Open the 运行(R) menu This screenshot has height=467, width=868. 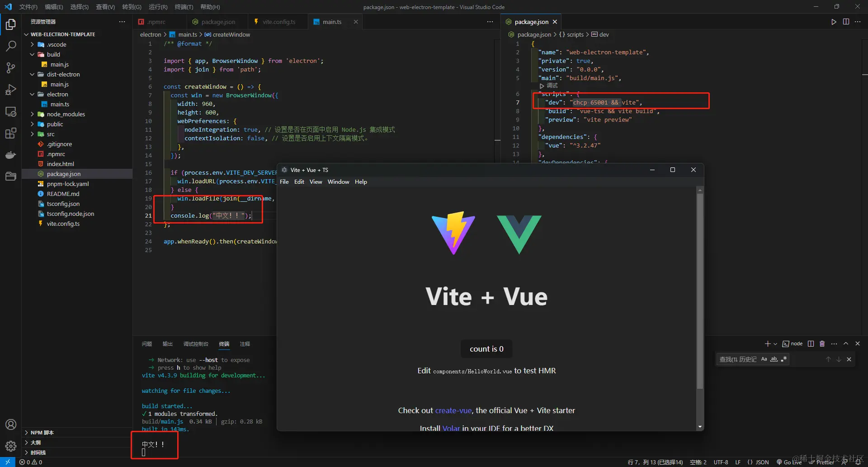coord(158,7)
